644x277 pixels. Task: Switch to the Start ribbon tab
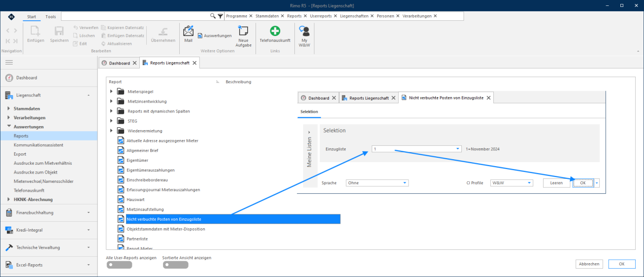32,17
